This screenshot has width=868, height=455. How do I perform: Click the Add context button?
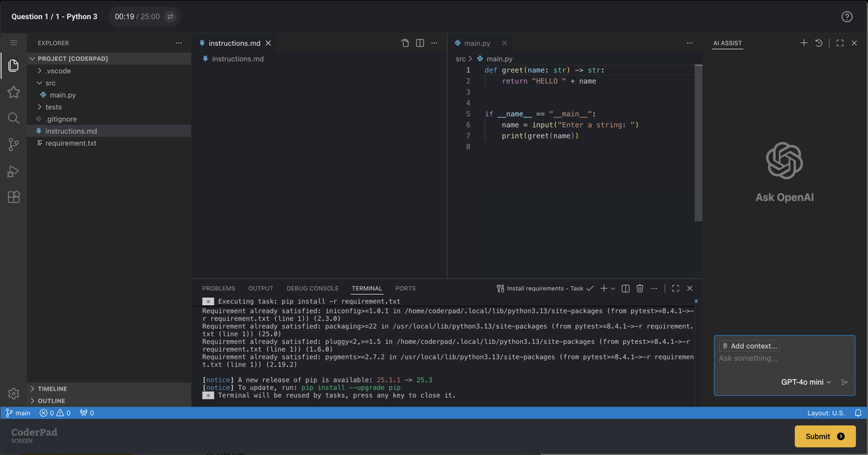tap(749, 346)
